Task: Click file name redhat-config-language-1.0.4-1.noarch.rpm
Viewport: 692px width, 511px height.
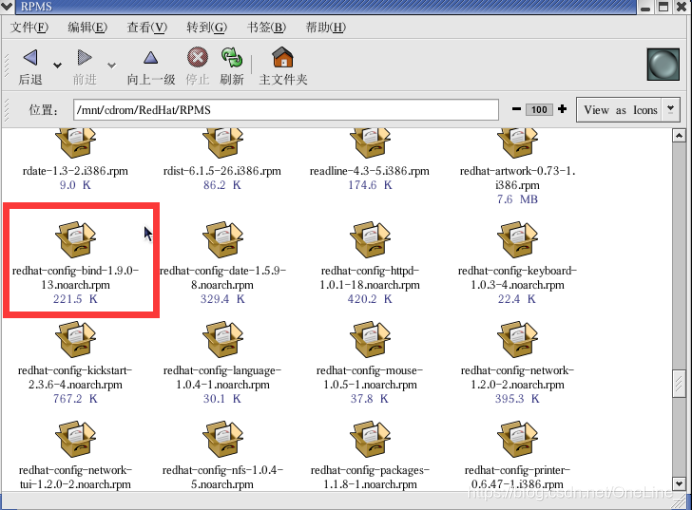Action: point(222,377)
